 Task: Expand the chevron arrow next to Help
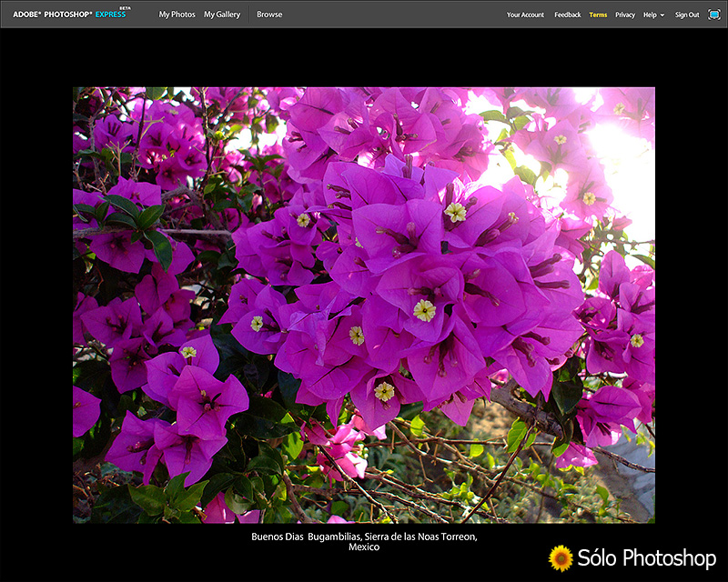(662, 15)
